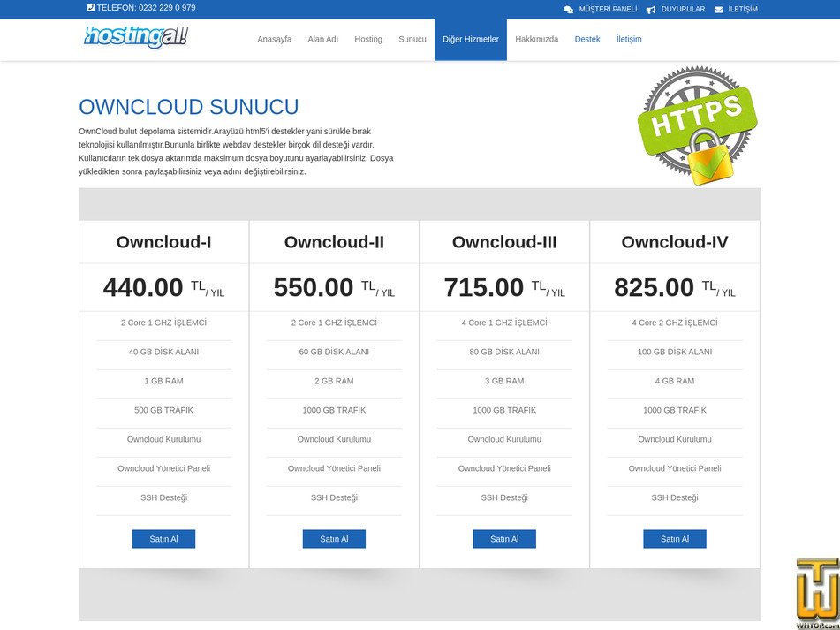The height and width of the screenshot is (630, 840).
Task: Click 1000 GB TRAFİK in Owncloud-III card
Action: 504,410
